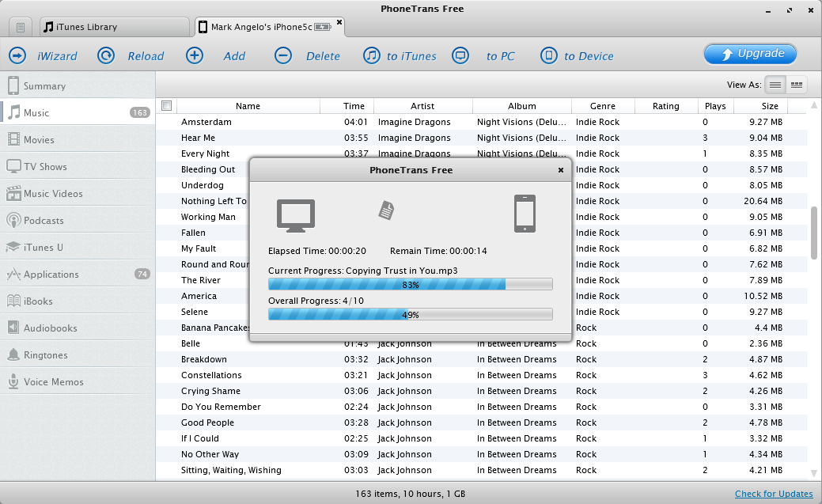Tick the select-all checkbox in table header

tap(167, 105)
